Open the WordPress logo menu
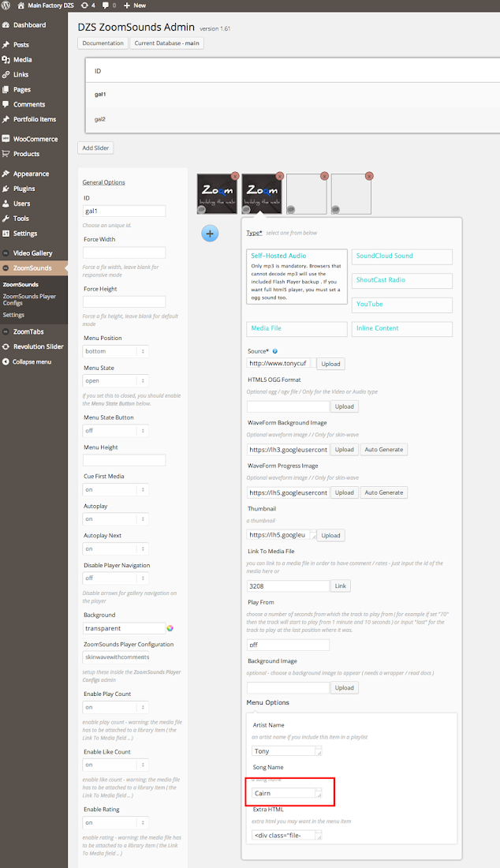This screenshot has height=868, width=500. pyautogui.click(x=6, y=5)
